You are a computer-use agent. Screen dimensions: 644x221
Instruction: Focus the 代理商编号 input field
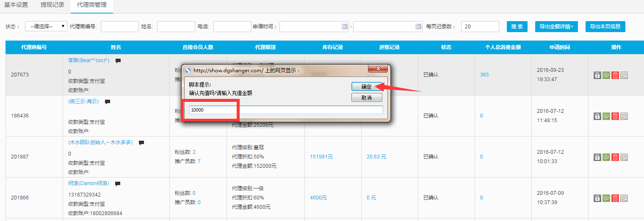(119, 27)
